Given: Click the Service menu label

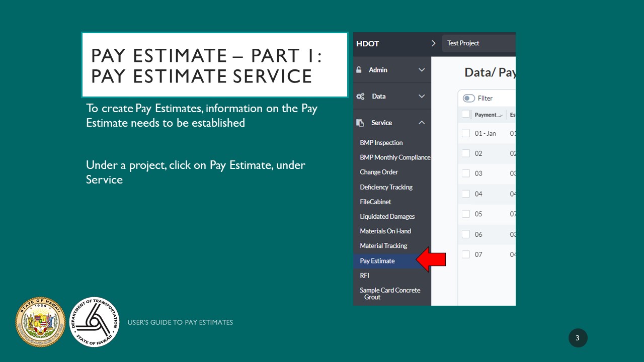Looking at the screenshot, I should (381, 123).
